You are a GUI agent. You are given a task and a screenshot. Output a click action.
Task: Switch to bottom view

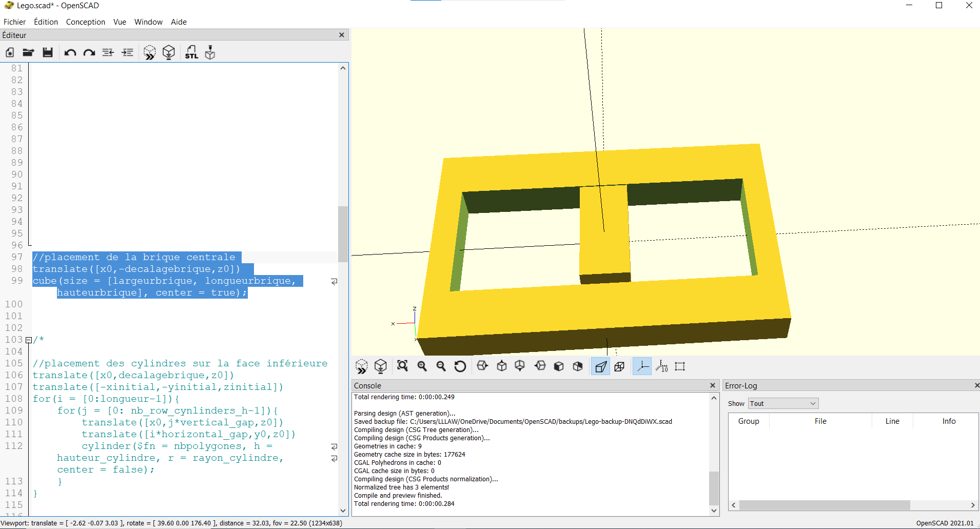click(x=520, y=366)
